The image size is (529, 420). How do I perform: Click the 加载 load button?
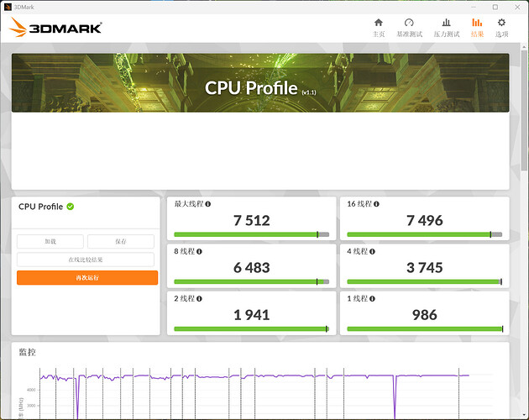(x=50, y=242)
